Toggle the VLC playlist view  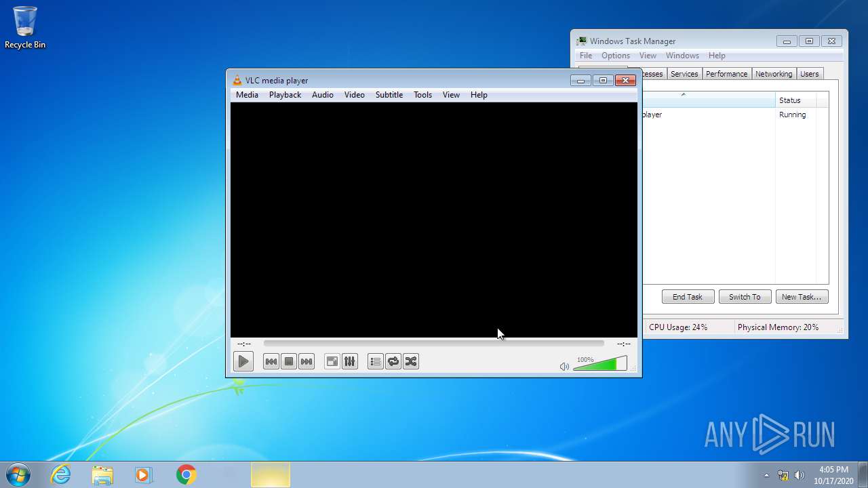376,361
